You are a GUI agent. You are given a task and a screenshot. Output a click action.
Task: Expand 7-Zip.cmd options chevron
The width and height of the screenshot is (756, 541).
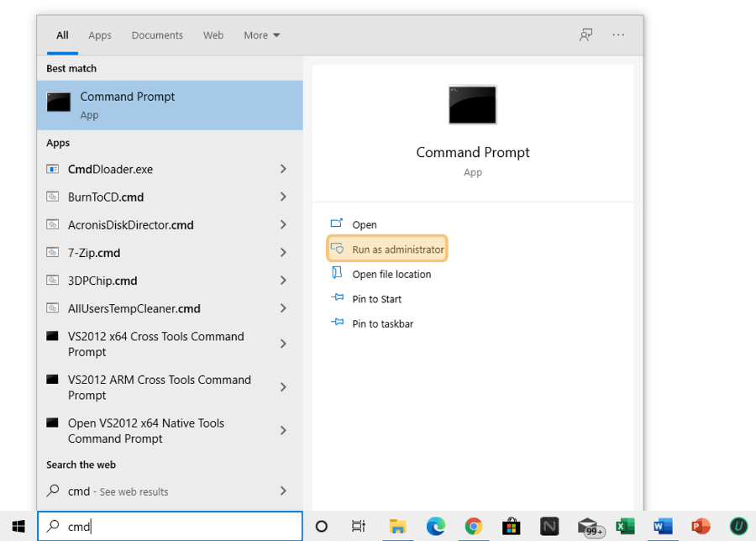click(x=284, y=252)
